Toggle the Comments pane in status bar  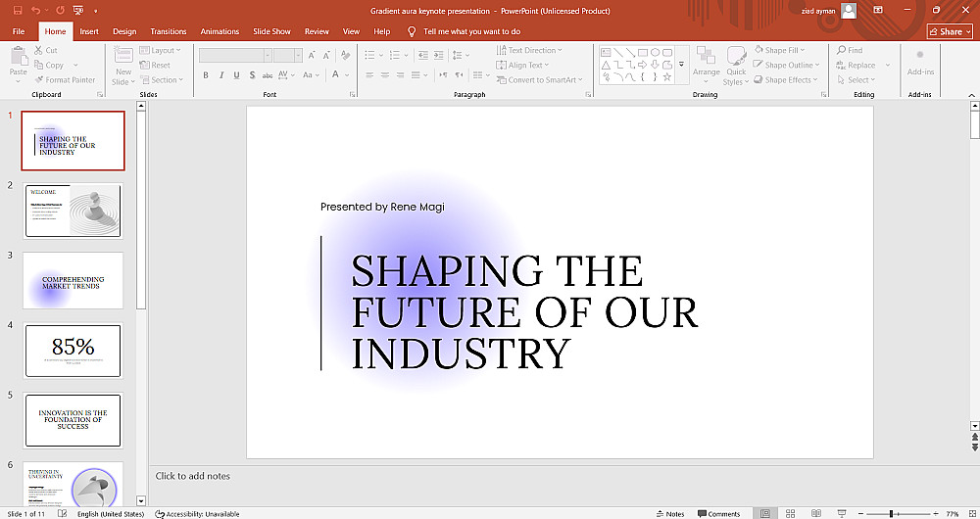[719, 513]
